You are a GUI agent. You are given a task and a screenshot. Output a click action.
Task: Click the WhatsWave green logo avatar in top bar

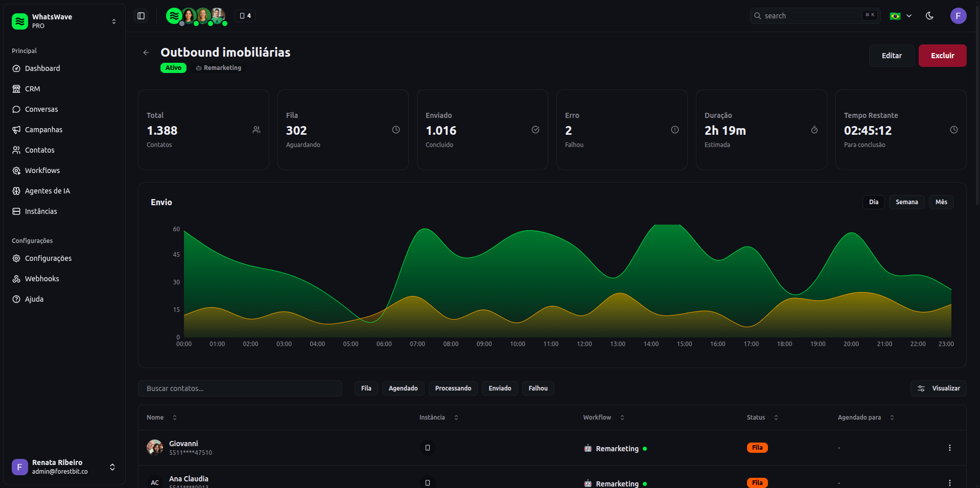(174, 16)
